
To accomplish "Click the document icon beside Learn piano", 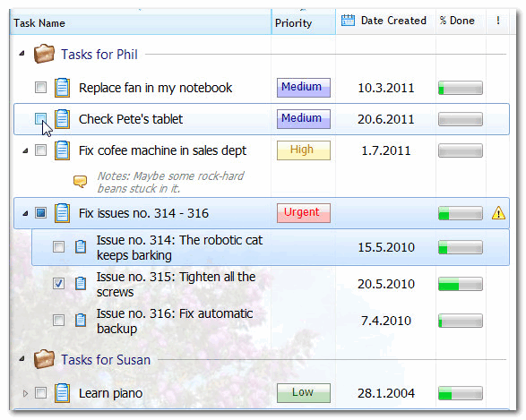I will 62,393.
